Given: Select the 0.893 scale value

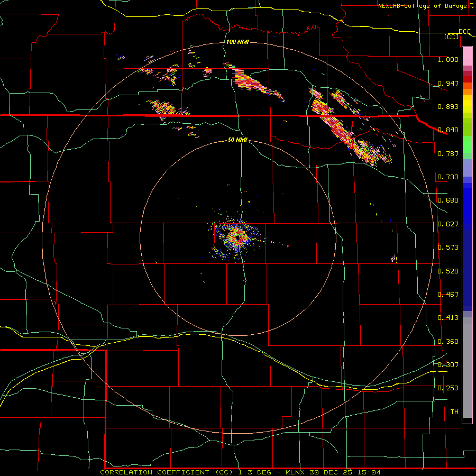Looking at the screenshot, I should tap(448, 106).
